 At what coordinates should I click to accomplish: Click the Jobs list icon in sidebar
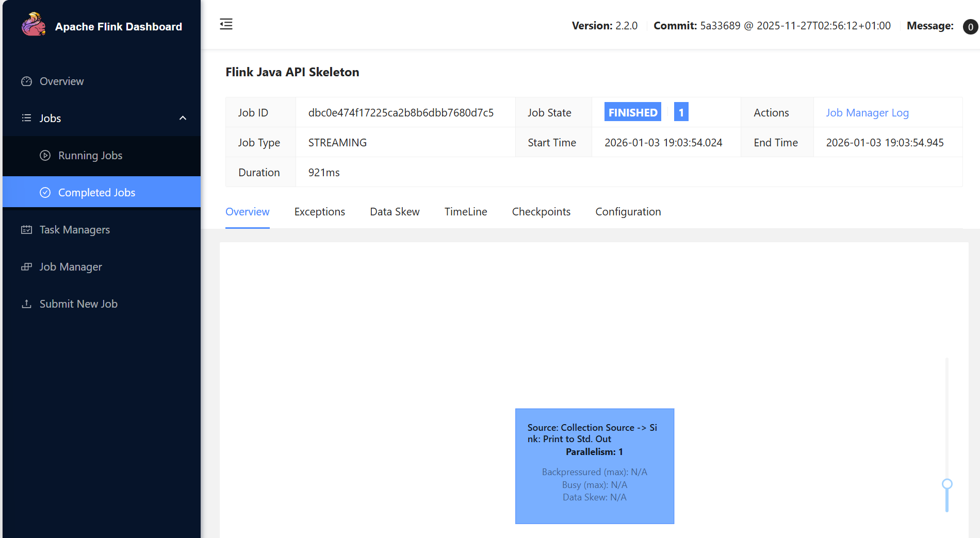point(26,118)
